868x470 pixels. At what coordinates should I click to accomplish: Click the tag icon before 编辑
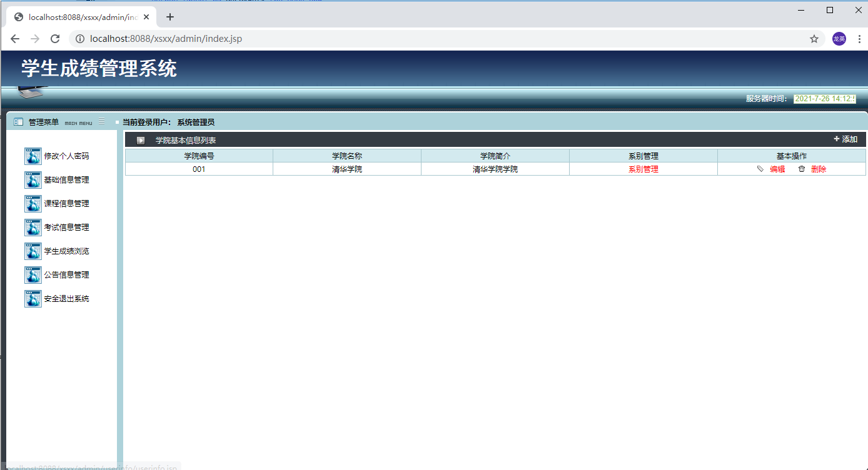(x=760, y=169)
